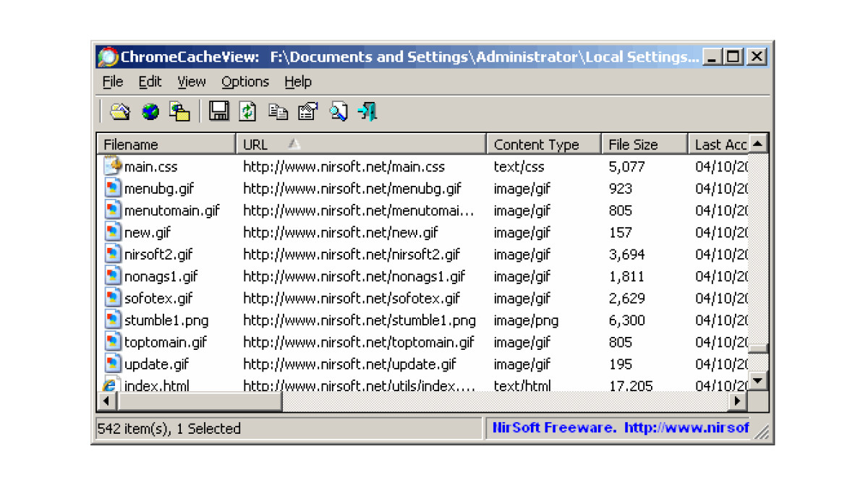
Task: Open the Properties toolbar icon
Action: (x=308, y=111)
